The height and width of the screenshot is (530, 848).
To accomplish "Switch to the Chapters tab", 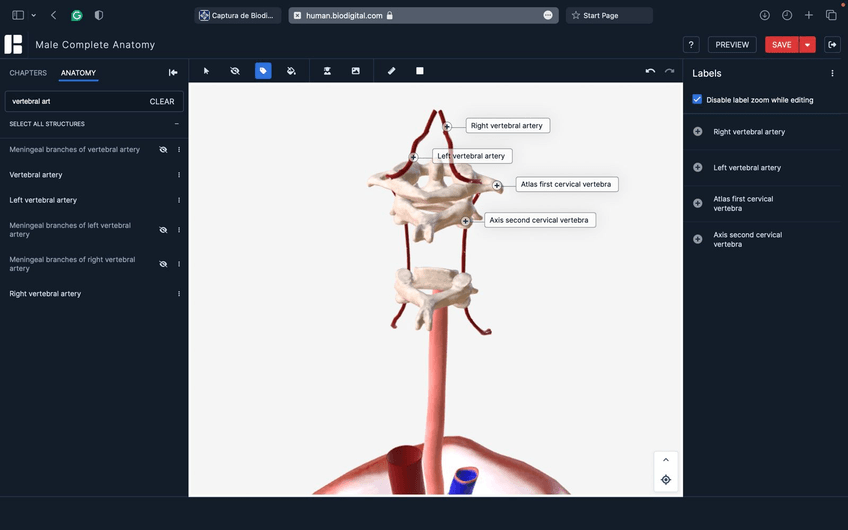I will point(28,73).
